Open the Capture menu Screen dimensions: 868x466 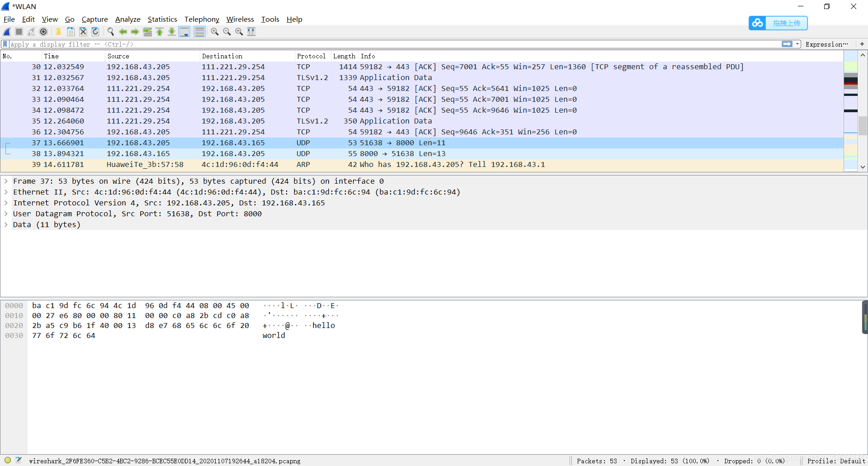(94, 19)
